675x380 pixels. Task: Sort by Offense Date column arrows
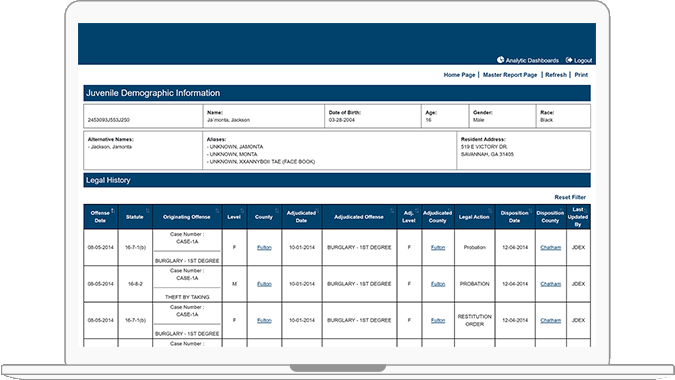[112, 210]
